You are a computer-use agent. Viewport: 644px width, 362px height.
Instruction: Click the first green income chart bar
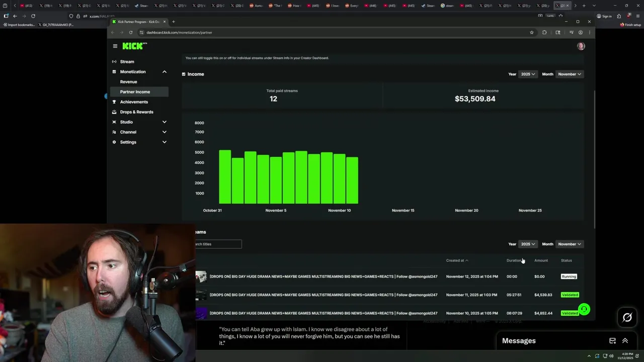pyautogui.click(x=225, y=177)
